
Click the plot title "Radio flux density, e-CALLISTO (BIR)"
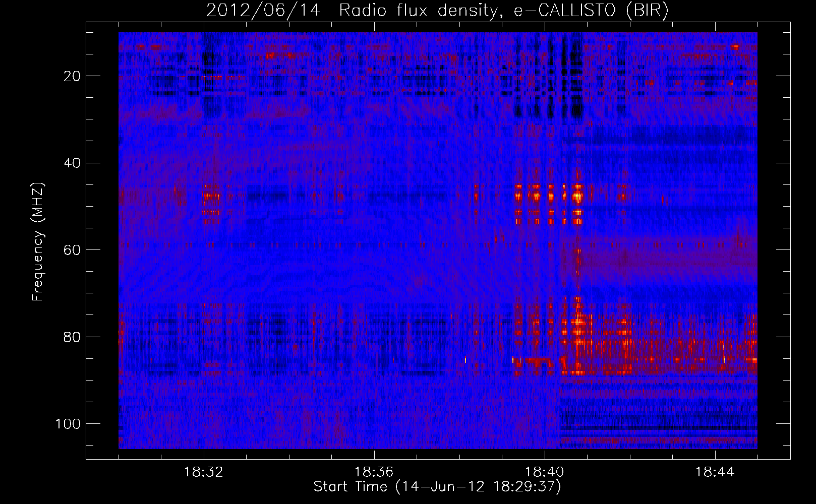504,10
